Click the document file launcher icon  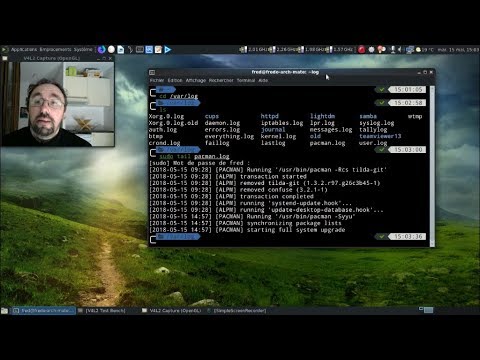121,50
